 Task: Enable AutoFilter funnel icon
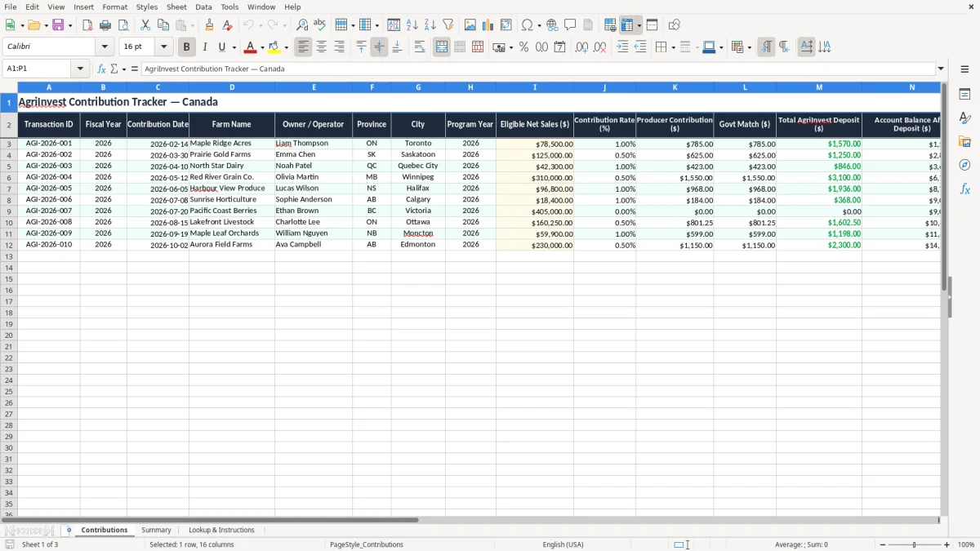pos(448,25)
